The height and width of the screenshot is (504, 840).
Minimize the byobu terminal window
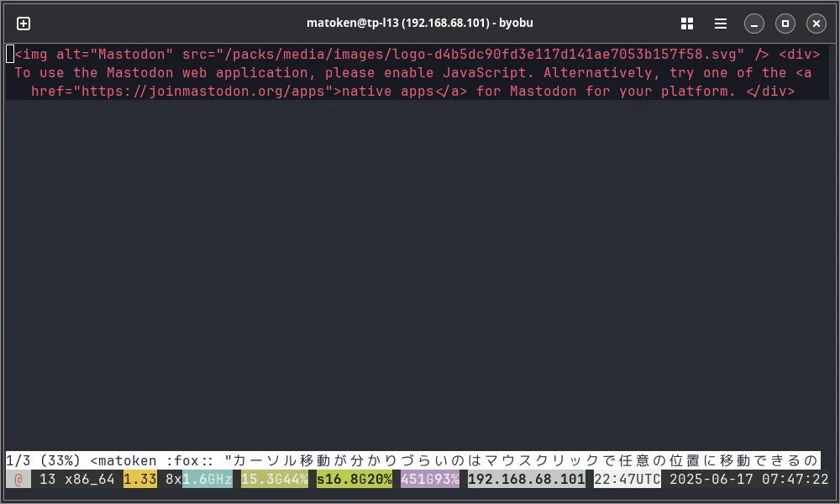tap(753, 24)
